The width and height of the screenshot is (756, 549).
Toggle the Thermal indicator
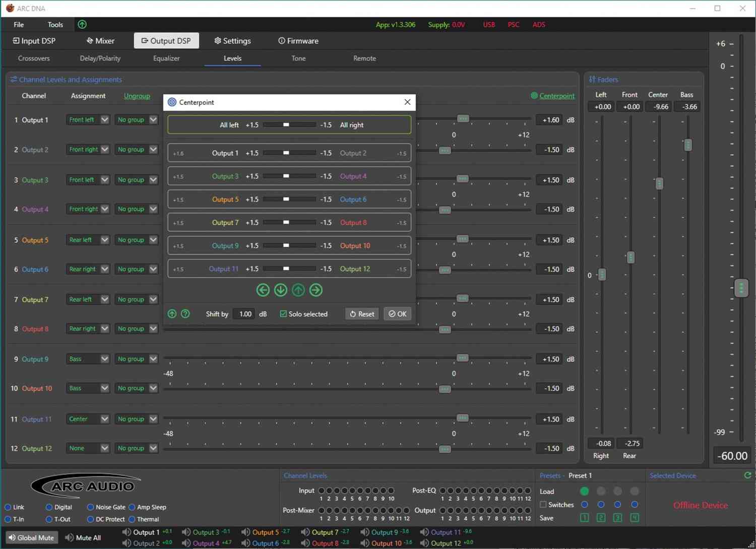tap(132, 519)
